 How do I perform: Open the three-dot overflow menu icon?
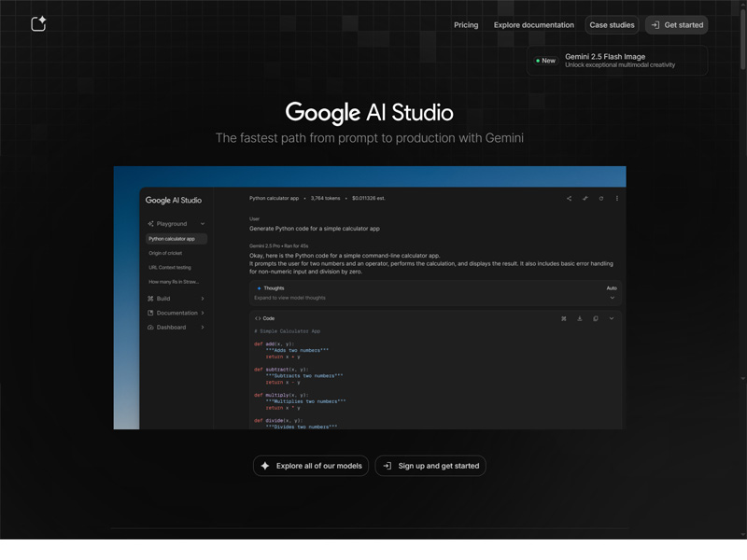pyautogui.click(x=617, y=198)
